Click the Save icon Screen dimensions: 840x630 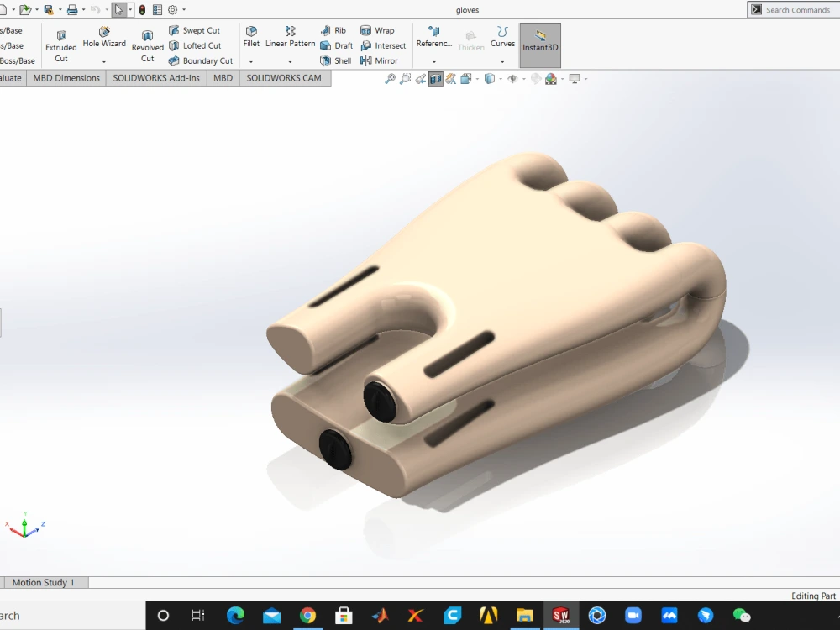point(49,9)
